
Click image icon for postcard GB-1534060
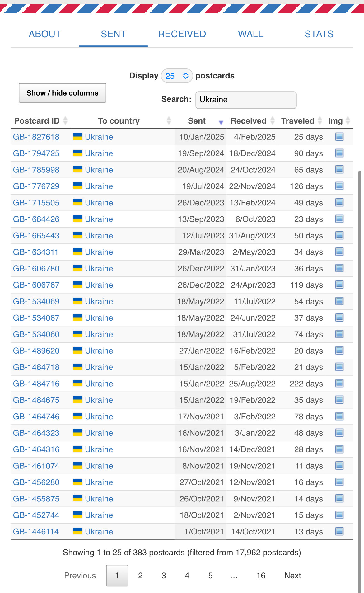pyautogui.click(x=339, y=334)
